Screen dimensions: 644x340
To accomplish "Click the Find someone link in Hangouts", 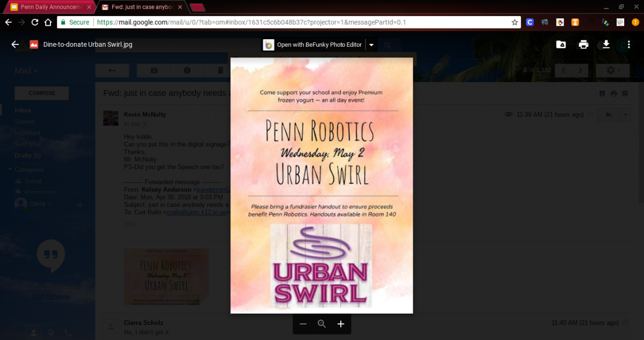I will pos(50,296).
